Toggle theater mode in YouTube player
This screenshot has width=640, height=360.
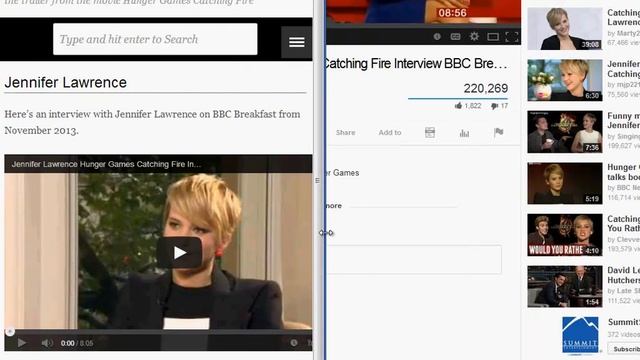coord(493,37)
